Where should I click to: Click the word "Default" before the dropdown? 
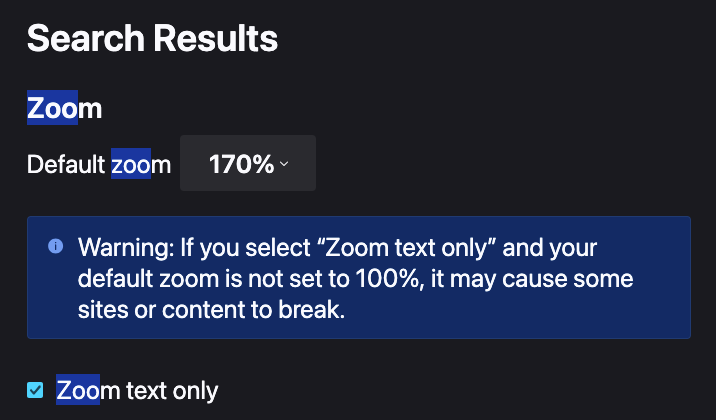(x=66, y=164)
